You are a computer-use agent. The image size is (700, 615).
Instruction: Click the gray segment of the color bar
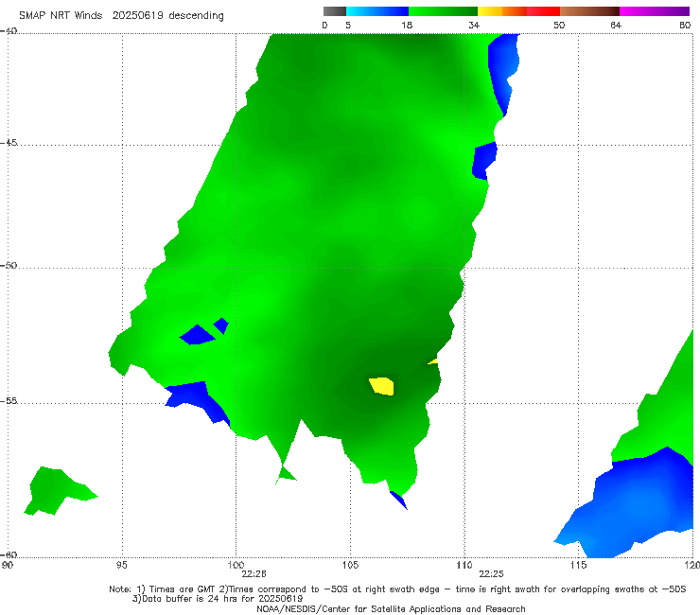(x=335, y=11)
